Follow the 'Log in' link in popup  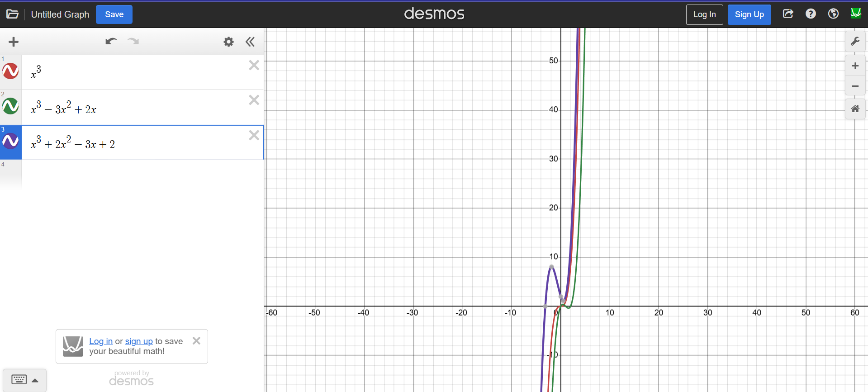click(x=100, y=341)
